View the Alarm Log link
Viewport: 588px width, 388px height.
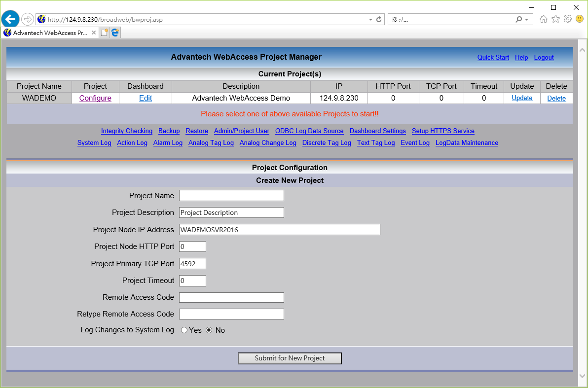pos(168,143)
